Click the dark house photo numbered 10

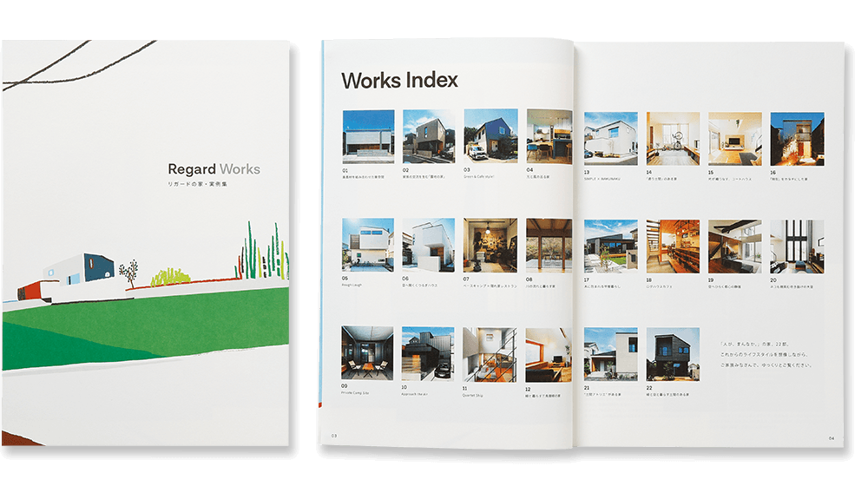tap(428, 353)
